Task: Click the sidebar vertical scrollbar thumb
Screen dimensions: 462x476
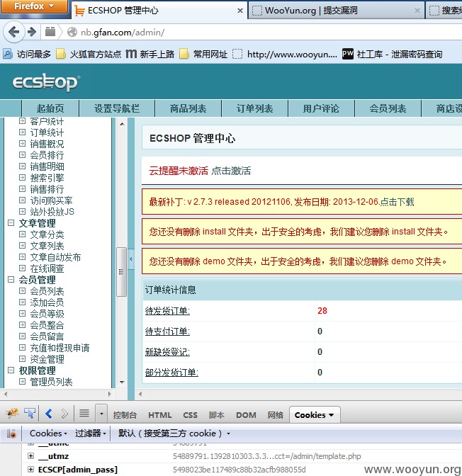Action: tap(121, 272)
